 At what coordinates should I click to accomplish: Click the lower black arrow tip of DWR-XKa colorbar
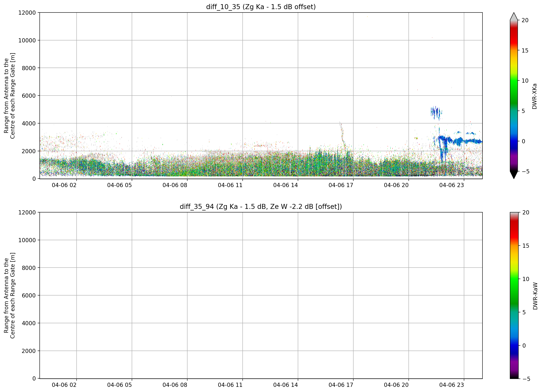click(514, 175)
